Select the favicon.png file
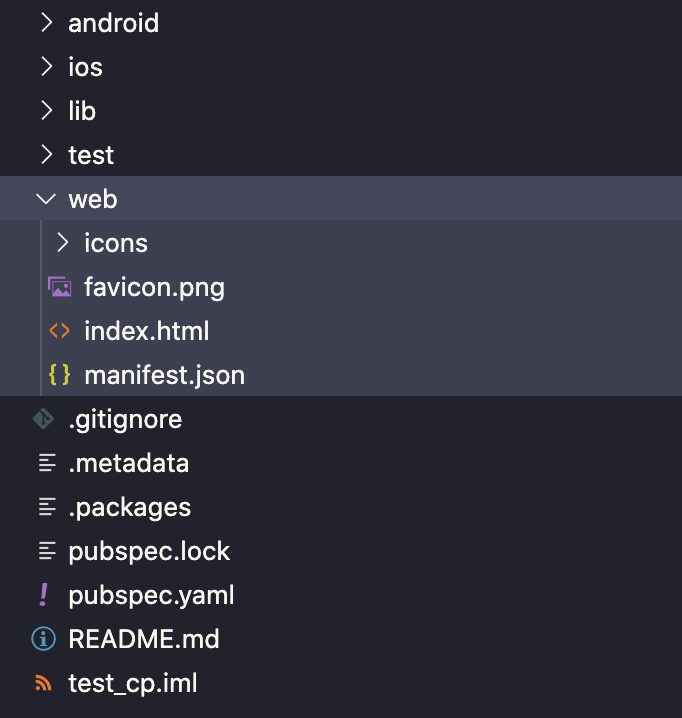The image size is (682, 718). tap(154, 288)
